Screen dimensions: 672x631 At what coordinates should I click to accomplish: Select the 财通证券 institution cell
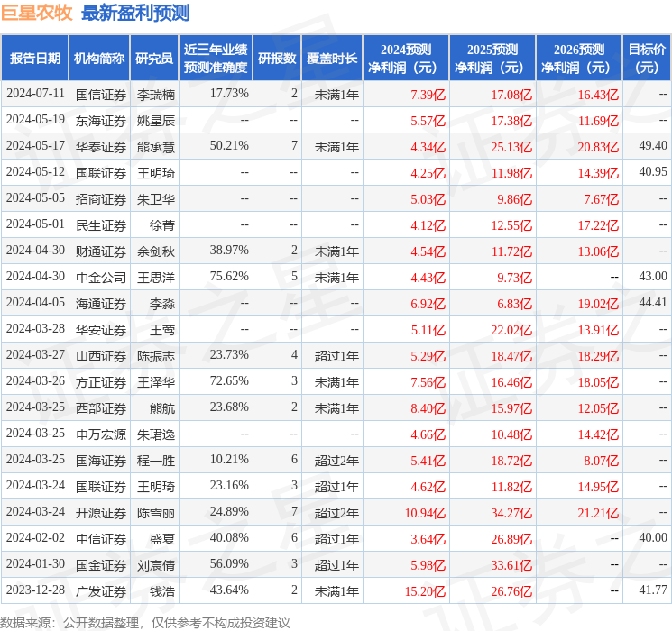(101, 251)
